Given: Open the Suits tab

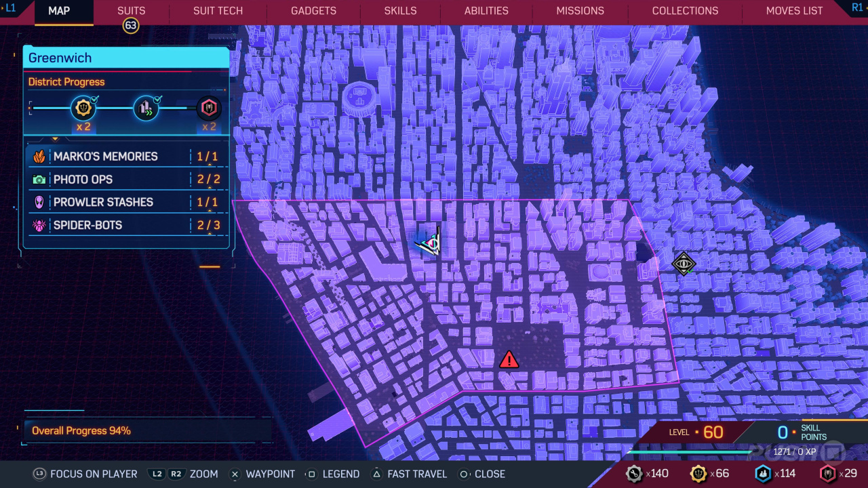Looking at the screenshot, I should pyautogui.click(x=131, y=11).
